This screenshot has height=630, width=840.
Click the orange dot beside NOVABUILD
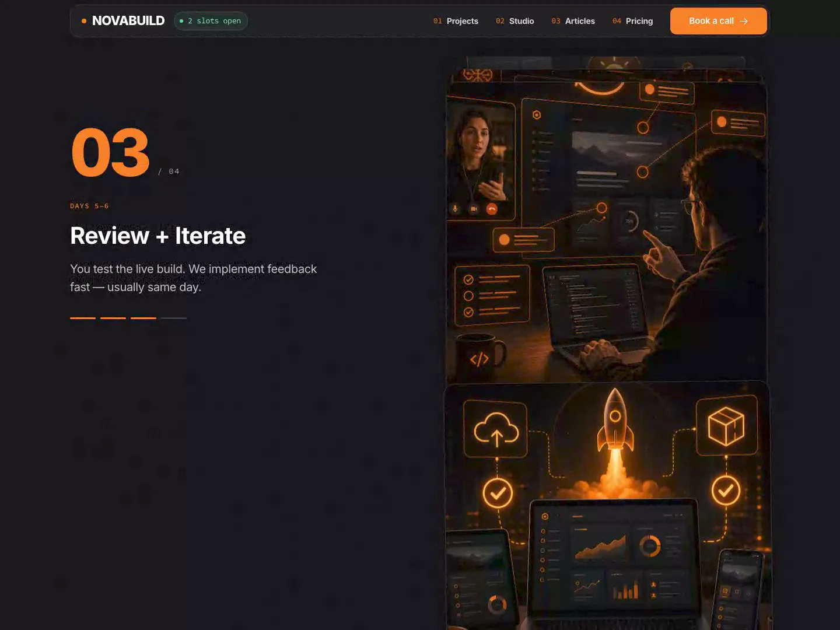[x=84, y=21]
